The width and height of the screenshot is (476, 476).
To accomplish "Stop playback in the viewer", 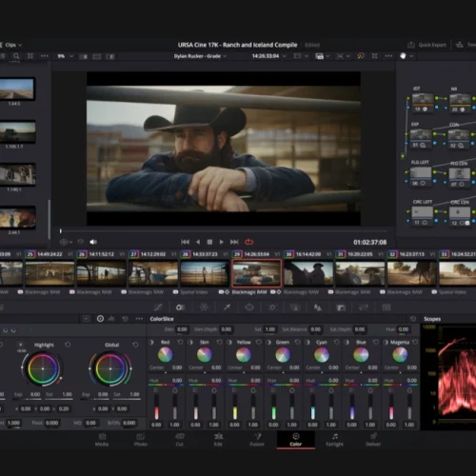I will pos(209,242).
